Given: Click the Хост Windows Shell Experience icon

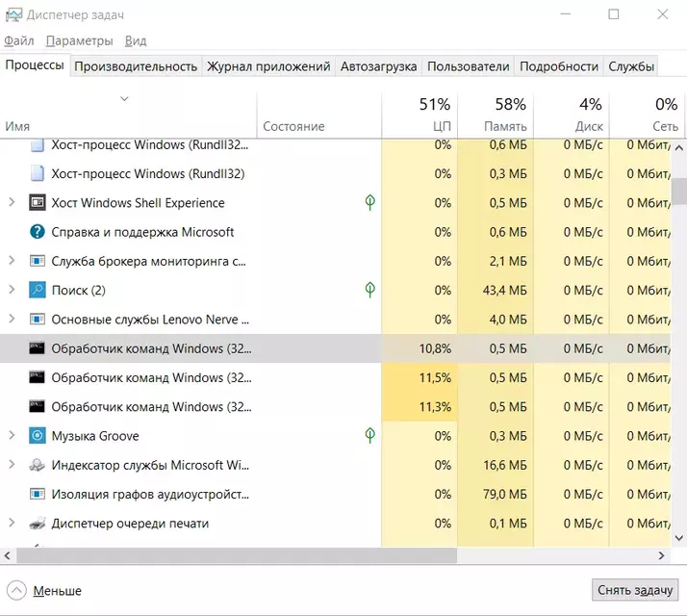Looking at the screenshot, I should click(x=38, y=202).
